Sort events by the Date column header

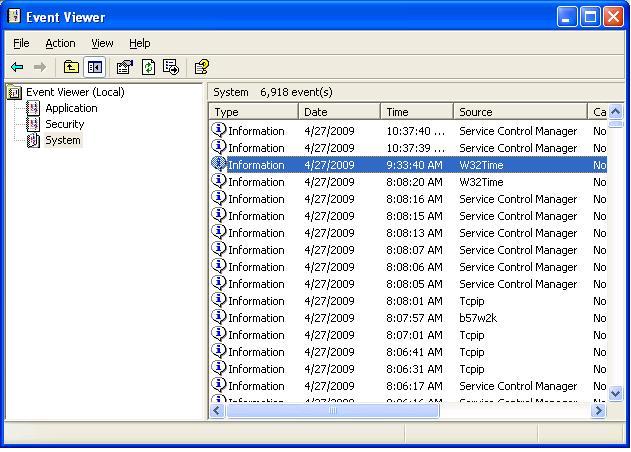point(338,112)
